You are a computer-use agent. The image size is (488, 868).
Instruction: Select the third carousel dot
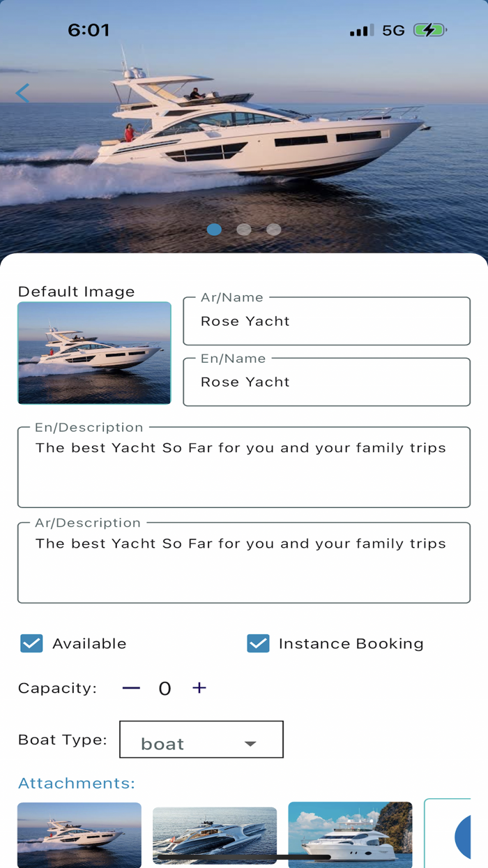273,230
